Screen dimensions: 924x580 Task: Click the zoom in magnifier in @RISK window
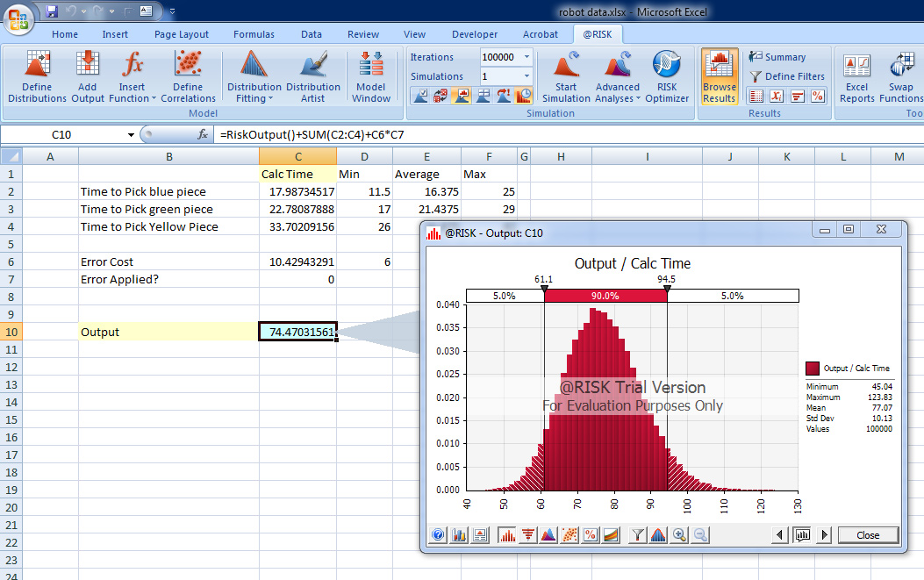pyautogui.click(x=679, y=535)
